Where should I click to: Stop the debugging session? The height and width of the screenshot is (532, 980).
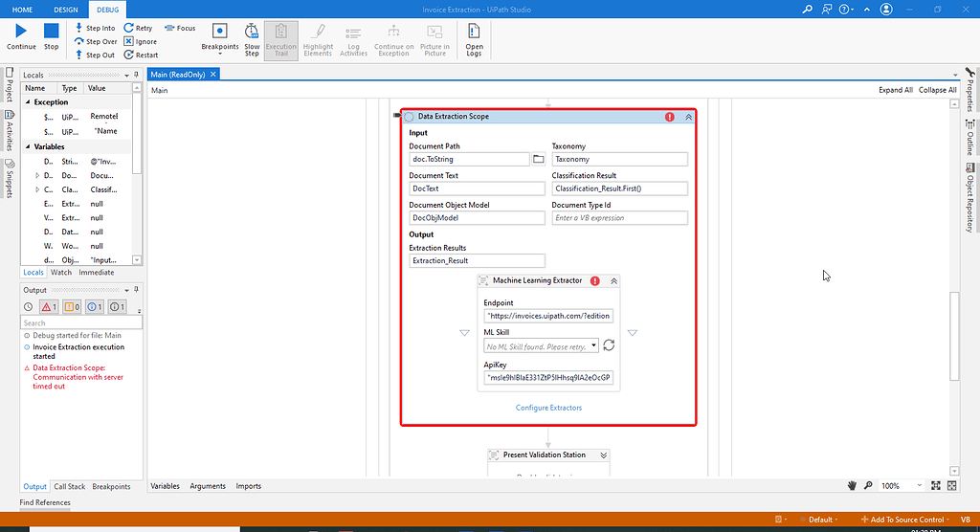click(52, 37)
